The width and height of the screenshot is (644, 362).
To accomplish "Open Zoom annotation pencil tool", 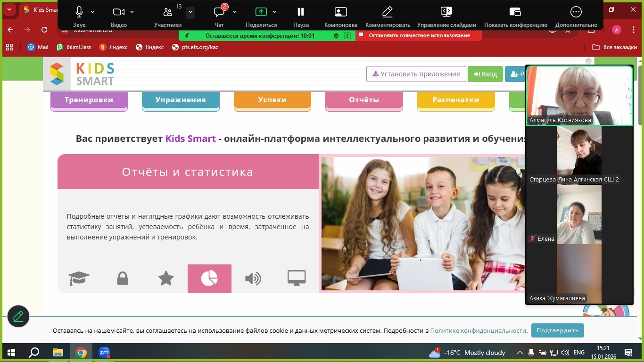I will click(x=18, y=316).
